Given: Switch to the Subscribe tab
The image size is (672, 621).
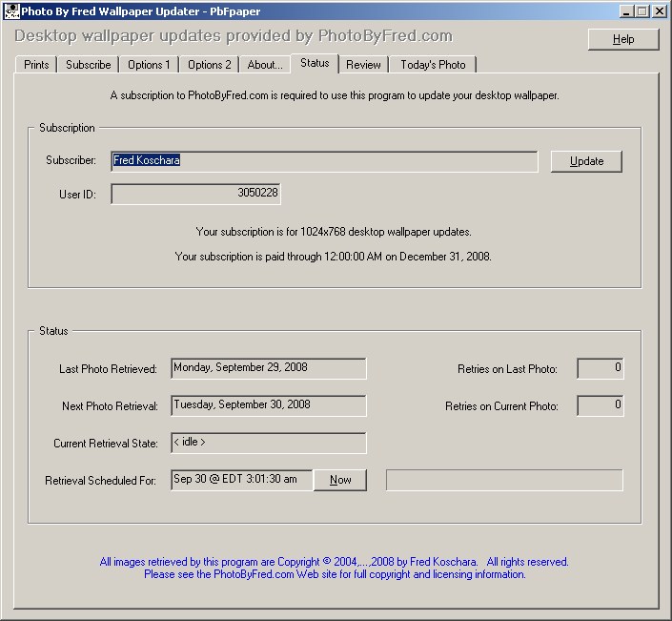Looking at the screenshot, I should (x=89, y=65).
